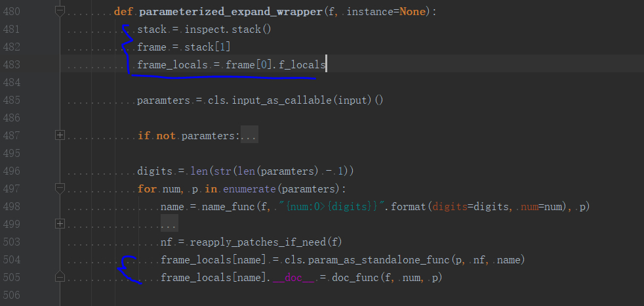This screenshot has width=644, height=306.
Task: Expand the folded block on line 499
Action: tap(60, 224)
